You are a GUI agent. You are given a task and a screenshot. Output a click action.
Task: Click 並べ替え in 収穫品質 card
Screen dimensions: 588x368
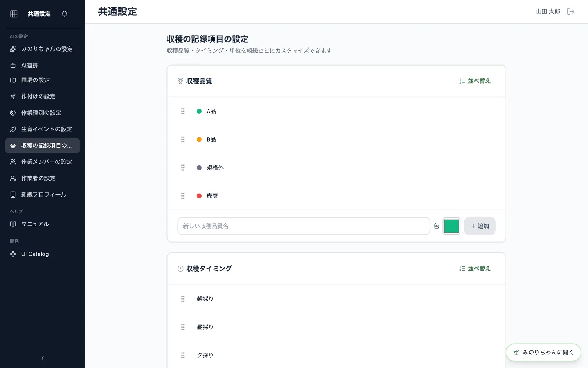[x=475, y=81]
